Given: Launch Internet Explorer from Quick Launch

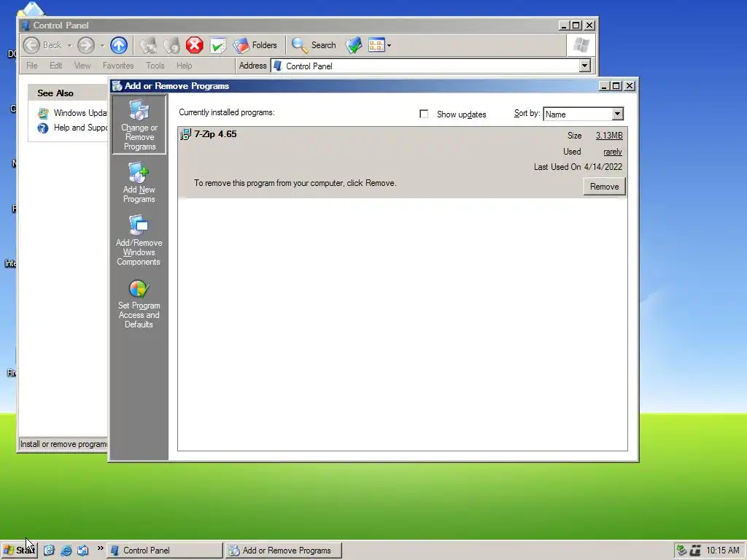Looking at the screenshot, I should tap(66, 551).
